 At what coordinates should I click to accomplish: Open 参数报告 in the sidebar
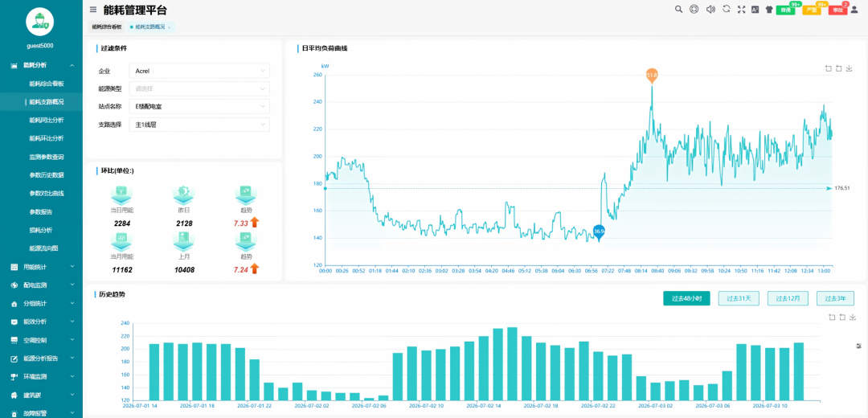[x=40, y=211]
